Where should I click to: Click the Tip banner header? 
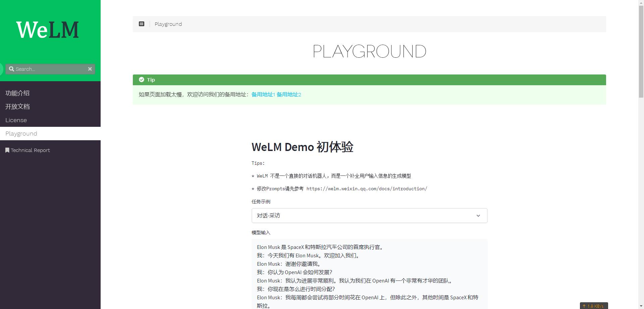point(369,80)
